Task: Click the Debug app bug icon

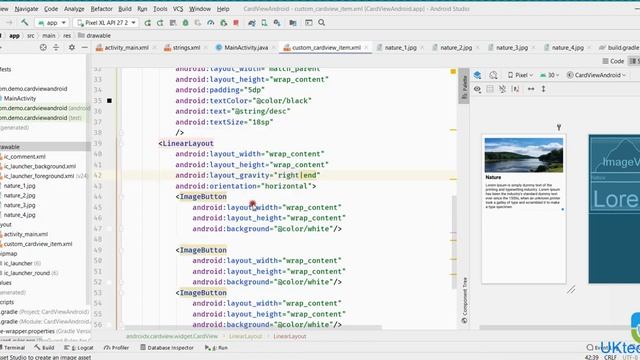Action: (x=185, y=23)
